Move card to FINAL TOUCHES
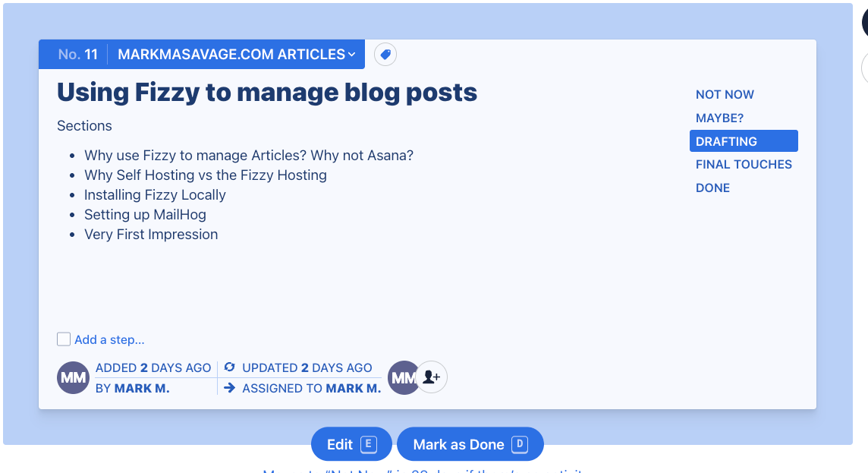 click(744, 164)
